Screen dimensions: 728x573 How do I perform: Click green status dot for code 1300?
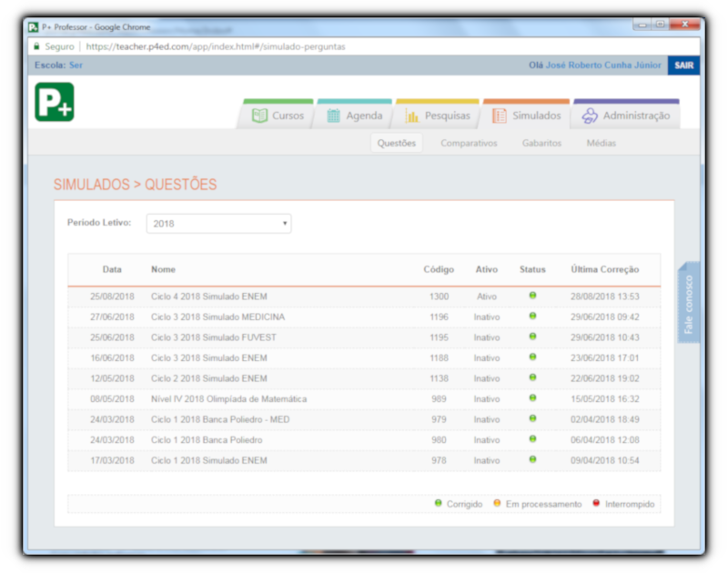pos(532,296)
